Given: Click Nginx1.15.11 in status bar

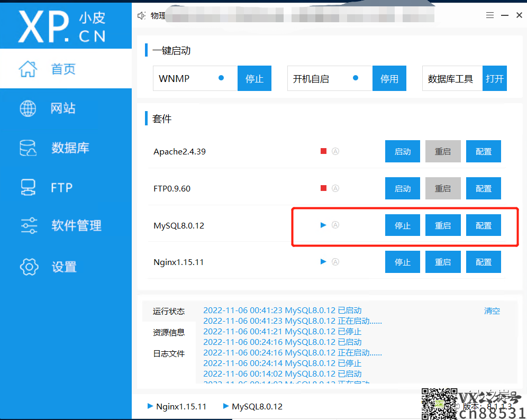Looking at the screenshot, I should coord(181,407).
